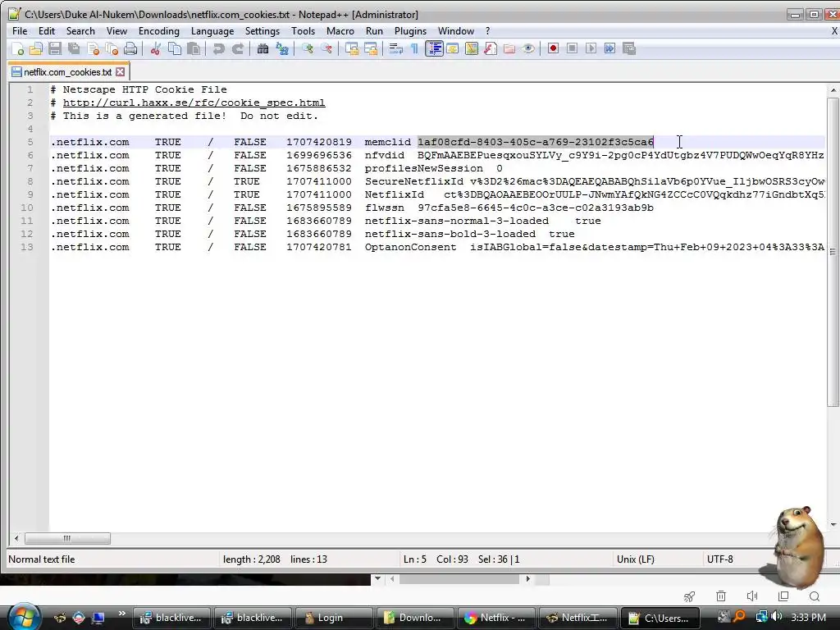Screen dimensions: 840x630
Task: Zoom in with the magnifier plus icon
Action: [307, 48]
